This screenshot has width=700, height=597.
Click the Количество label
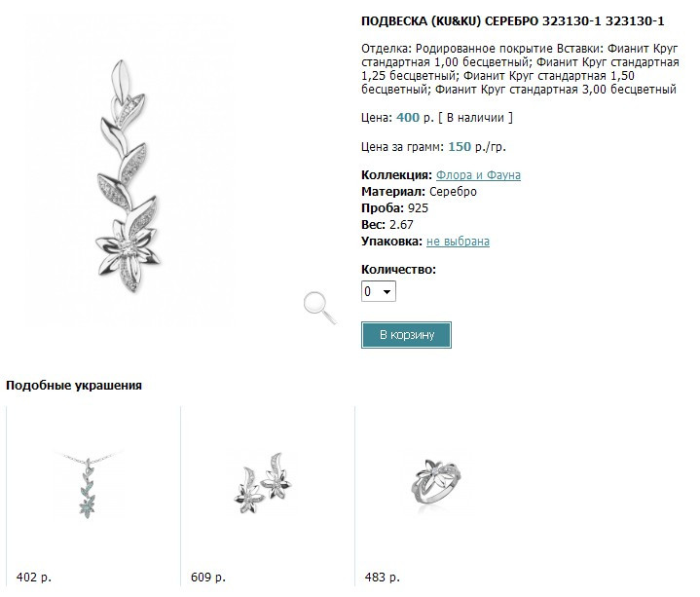[398, 269]
